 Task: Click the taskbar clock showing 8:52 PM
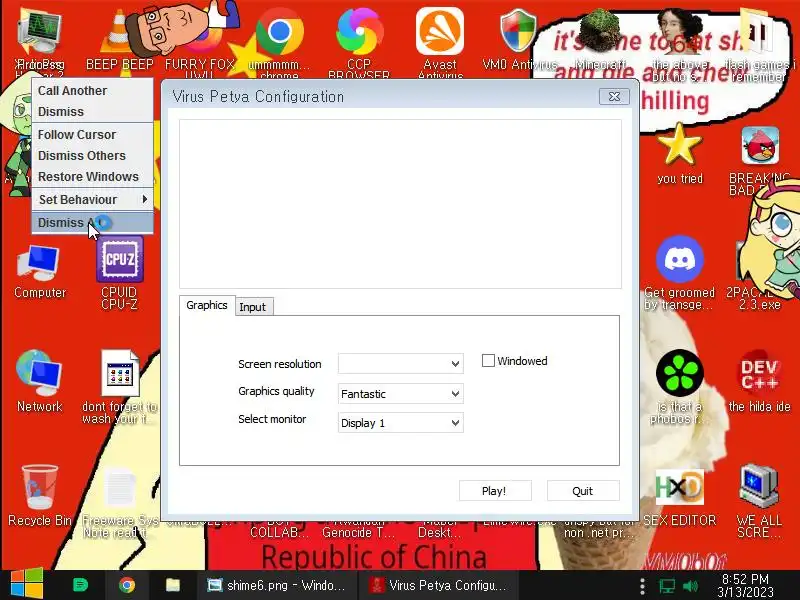pos(745,586)
